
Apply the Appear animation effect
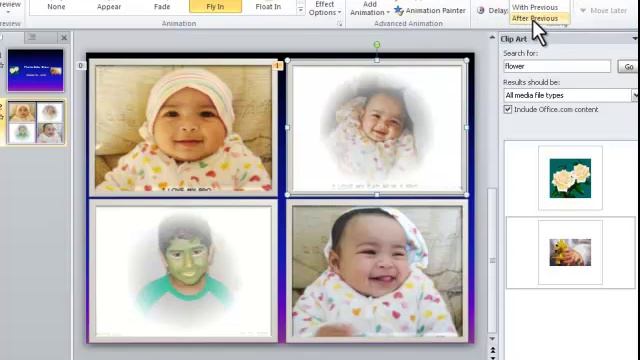109,7
